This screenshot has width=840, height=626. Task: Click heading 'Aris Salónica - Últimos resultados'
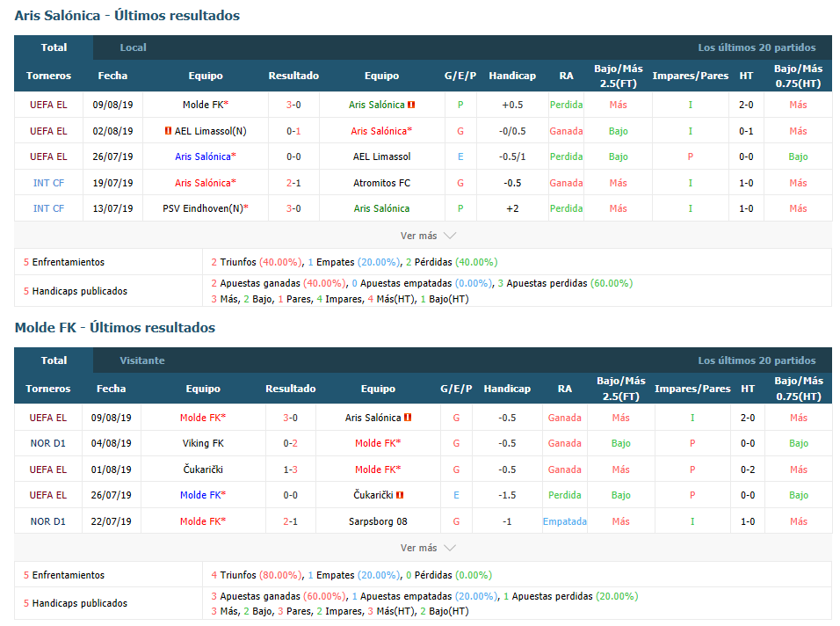tap(127, 16)
